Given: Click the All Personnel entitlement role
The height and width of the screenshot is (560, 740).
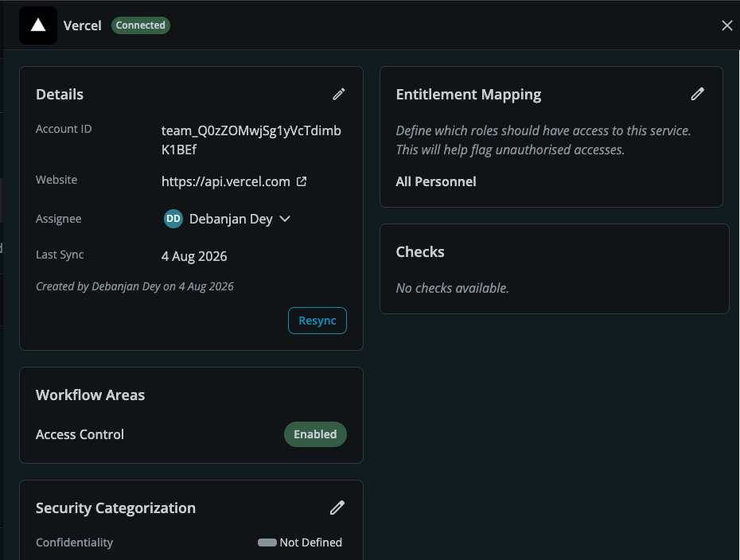Looking at the screenshot, I should pyautogui.click(x=436, y=181).
